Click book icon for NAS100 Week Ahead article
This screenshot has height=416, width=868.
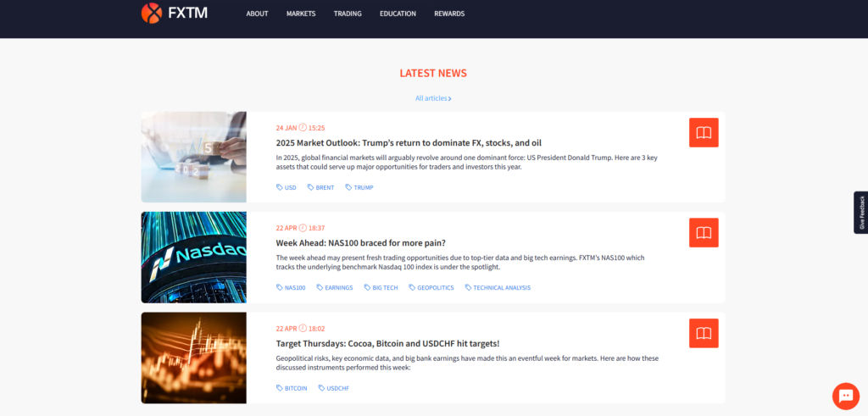coord(703,233)
